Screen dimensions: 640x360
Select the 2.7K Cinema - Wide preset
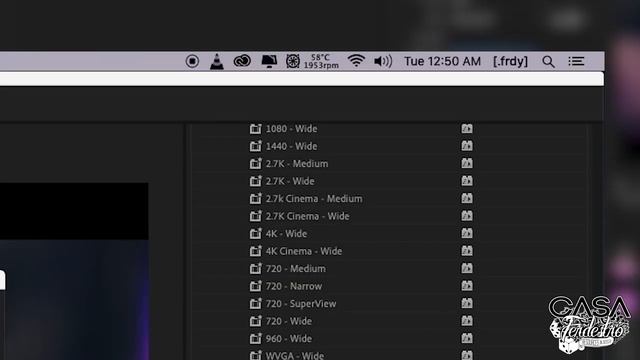tap(307, 216)
